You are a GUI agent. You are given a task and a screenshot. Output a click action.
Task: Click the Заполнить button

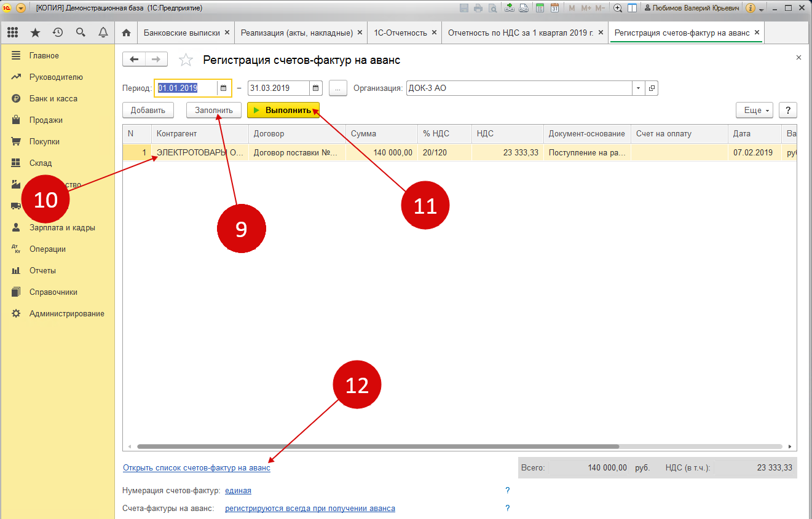click(214, 111)
